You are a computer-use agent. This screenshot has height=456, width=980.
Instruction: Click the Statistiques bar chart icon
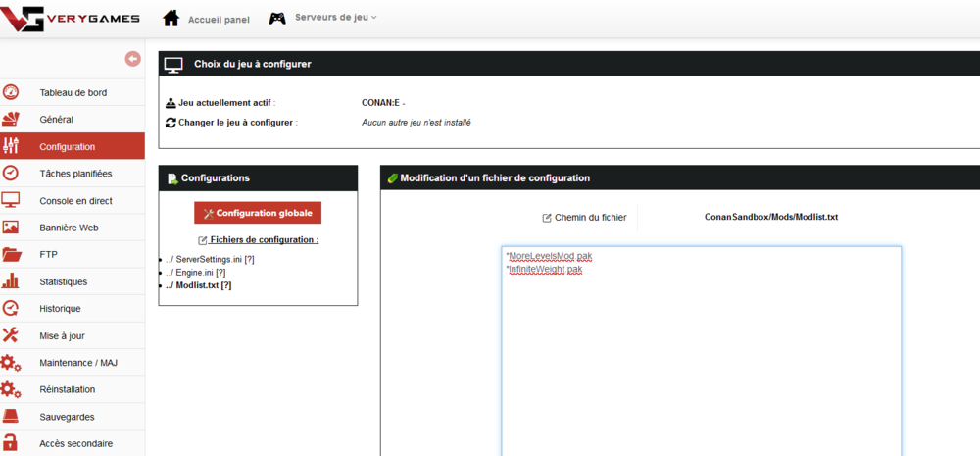11,281
